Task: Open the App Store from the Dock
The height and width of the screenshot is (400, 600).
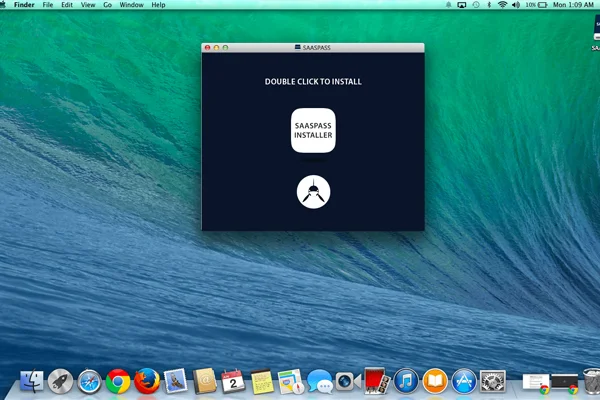Action: tap(464, 381)
